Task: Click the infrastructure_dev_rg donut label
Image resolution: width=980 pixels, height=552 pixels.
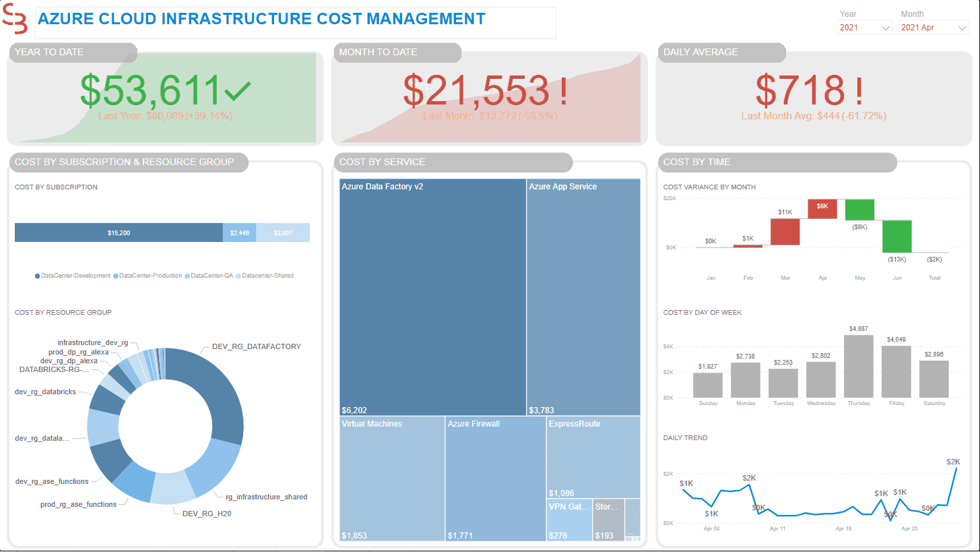Action: (93, 342)
